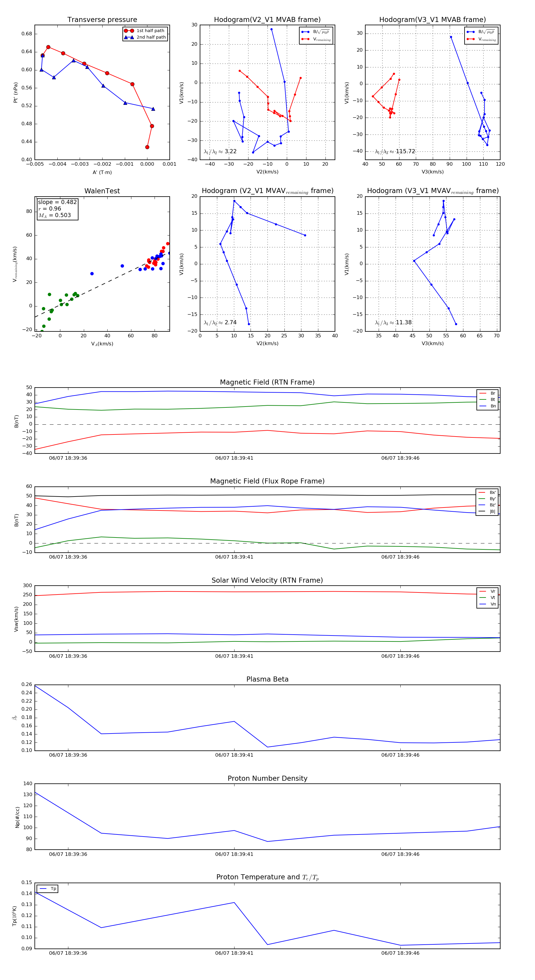Click the eigenvalue ratio '2.74' text

click(230, 323)
